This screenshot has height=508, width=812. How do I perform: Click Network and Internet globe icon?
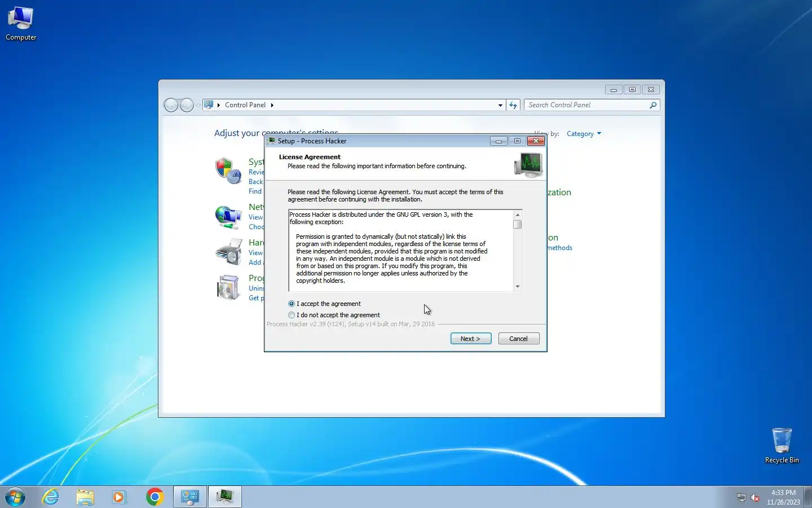[228, 217]
